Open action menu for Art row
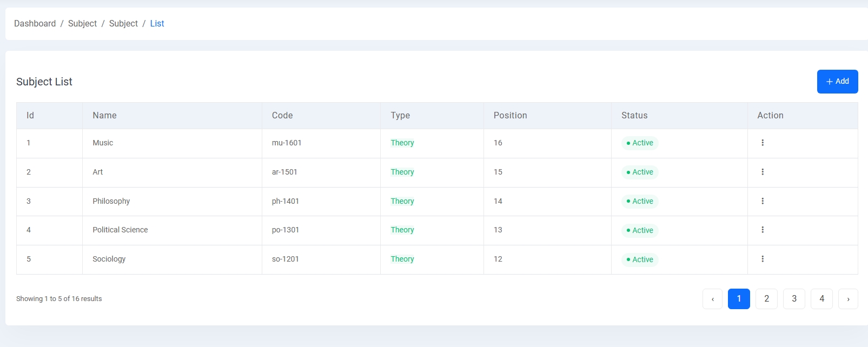Screen dimensions: 868x347 [x=763, y=172]
